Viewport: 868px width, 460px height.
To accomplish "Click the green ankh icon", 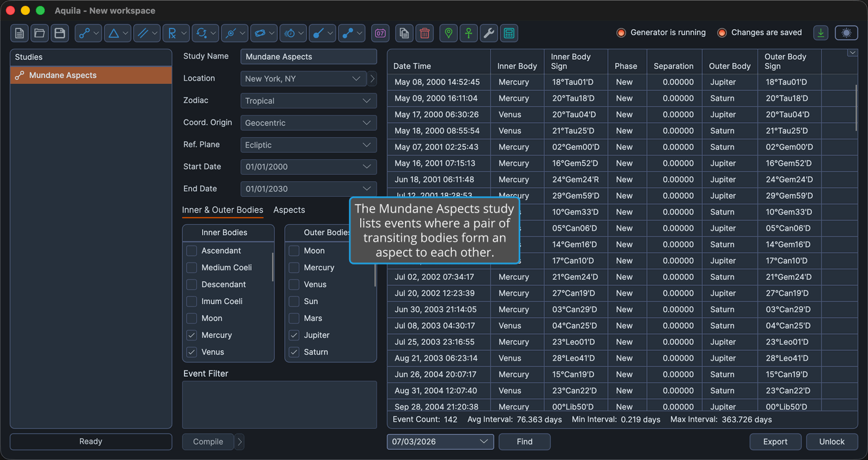I will [x=469, y=33].
